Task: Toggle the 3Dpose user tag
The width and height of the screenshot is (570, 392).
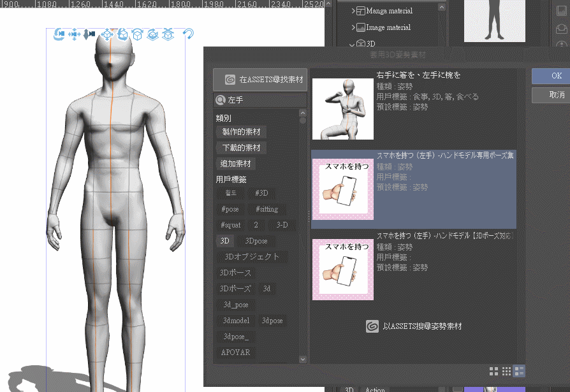Action: [x=256, y=241]
